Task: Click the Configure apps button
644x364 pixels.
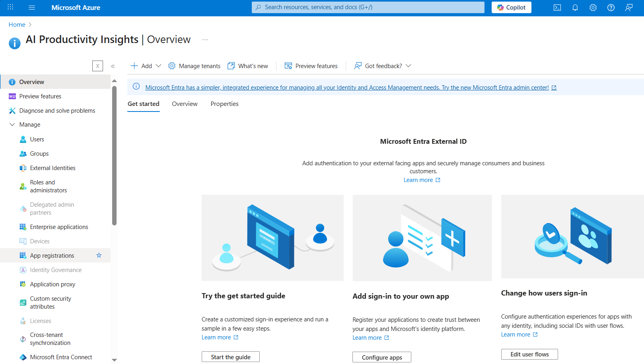Action: pos(382,357)
